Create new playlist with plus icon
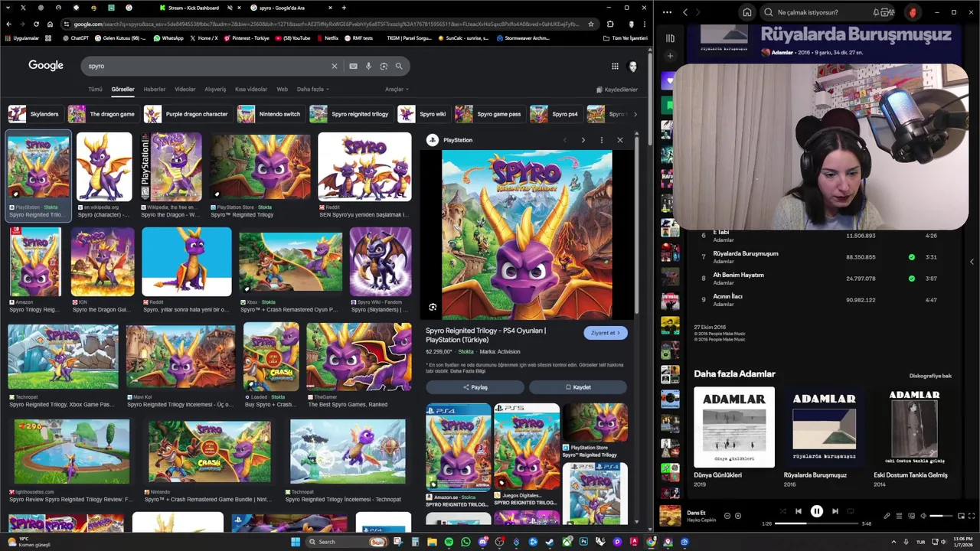Image resolution: width=980 pixels, height=551 pixels. (x=670, y=56)
